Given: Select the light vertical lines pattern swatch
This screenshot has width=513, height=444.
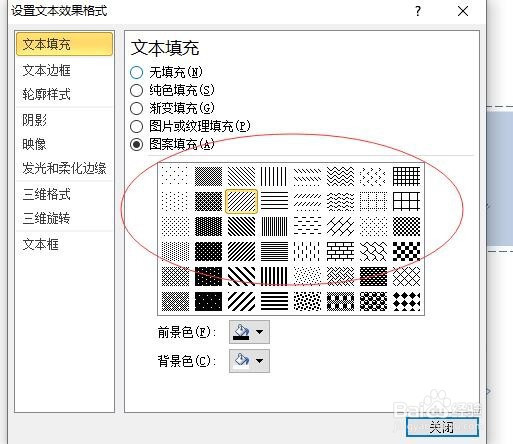Looking at the screenshot, I should tap(274, 176).
